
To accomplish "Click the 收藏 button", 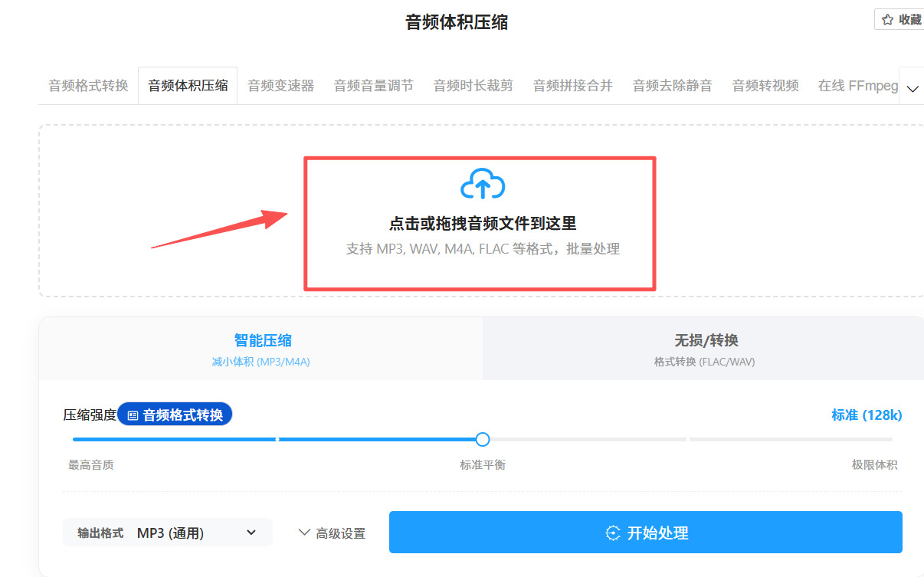I will [x=899, y=20].
